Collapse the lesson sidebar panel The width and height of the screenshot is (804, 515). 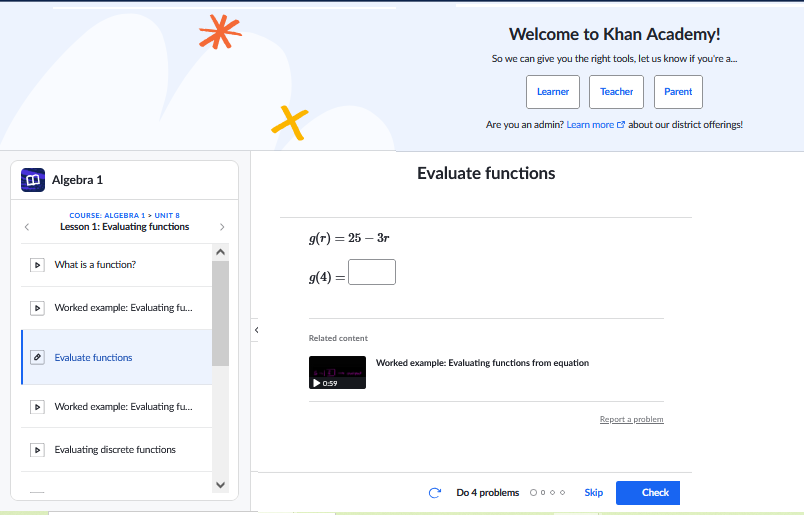point(256,329)
